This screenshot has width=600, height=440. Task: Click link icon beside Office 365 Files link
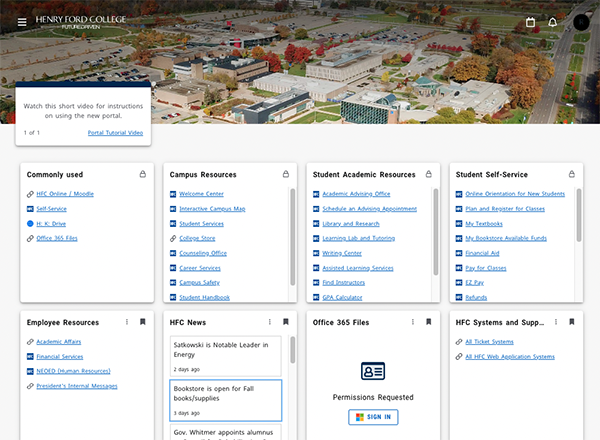pos(30,238)
